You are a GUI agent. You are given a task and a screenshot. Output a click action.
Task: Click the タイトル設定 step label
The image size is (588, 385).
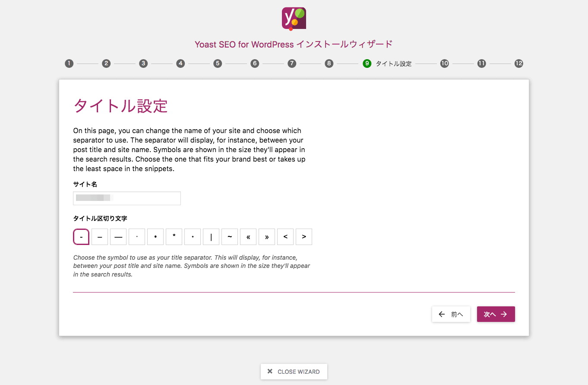pos(394,64)
